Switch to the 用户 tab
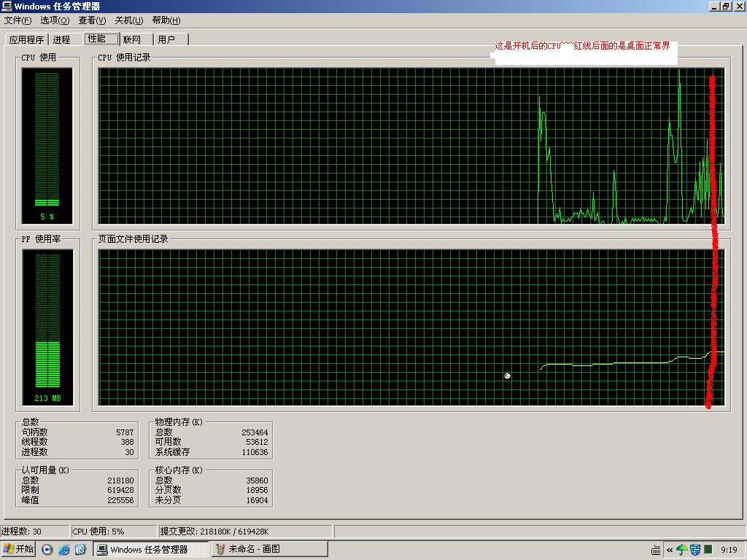747x560 pixels. 166,39
